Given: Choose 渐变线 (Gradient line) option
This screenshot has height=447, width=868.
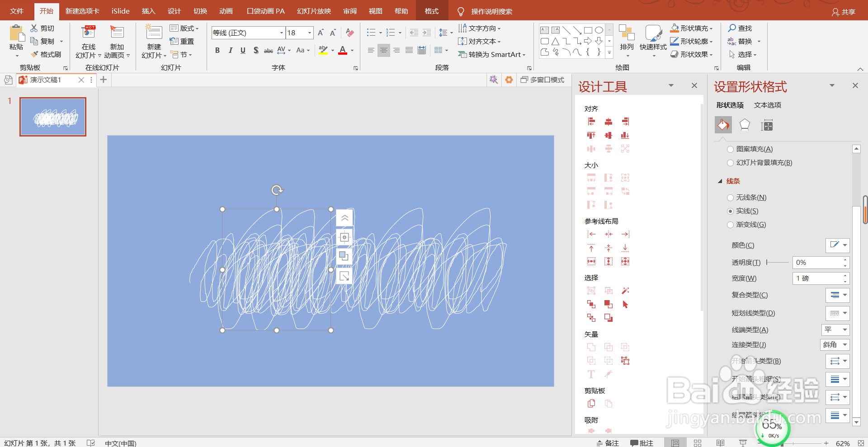Looking at the screenshot, I should (730, 225).
